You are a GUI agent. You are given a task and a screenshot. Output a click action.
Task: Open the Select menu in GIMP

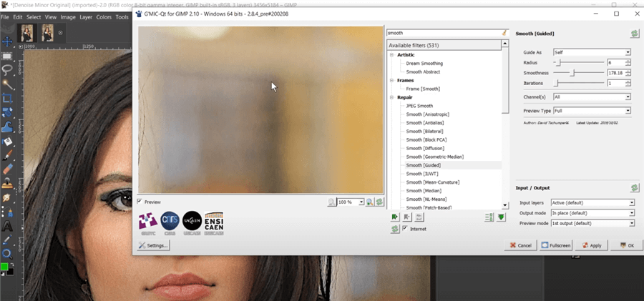tap(34, 17)
